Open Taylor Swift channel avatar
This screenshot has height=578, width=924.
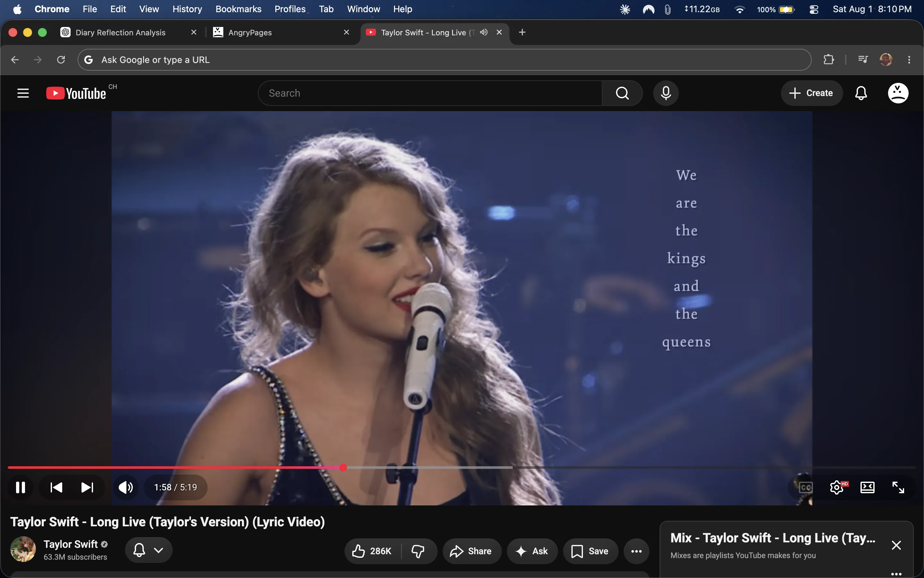pos(23,549)
